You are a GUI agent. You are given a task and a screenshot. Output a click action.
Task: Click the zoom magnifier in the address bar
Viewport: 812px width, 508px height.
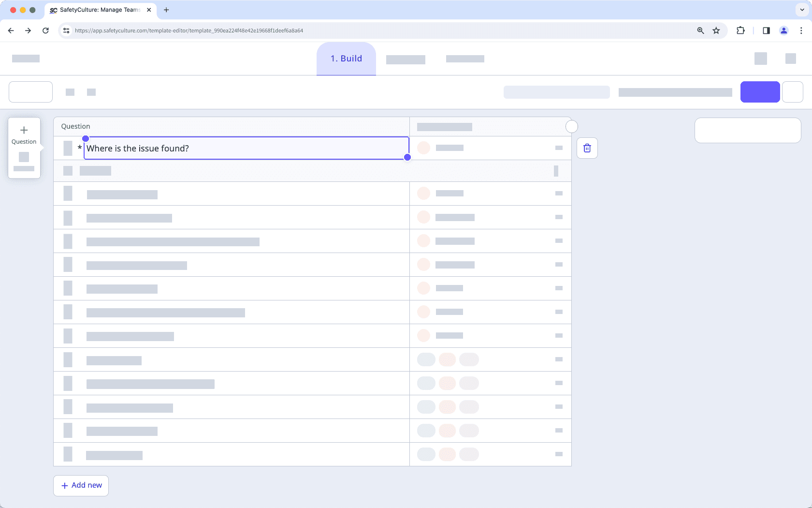coord(700,30)
